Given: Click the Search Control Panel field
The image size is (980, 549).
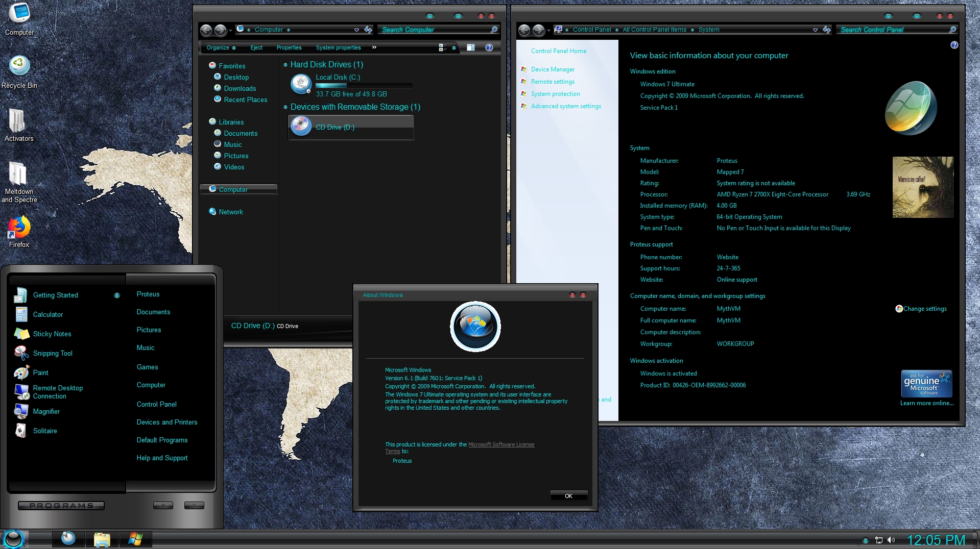Looking at the screenshot, I should 893,30.
